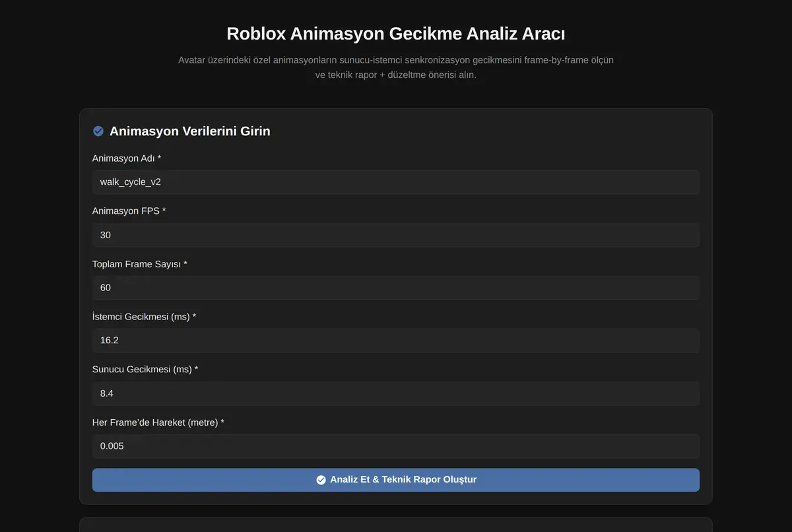Click the Sunucu Gecikmesi (ms) * label
Screen dimensions: 792x532
click(x=145, y=370)
